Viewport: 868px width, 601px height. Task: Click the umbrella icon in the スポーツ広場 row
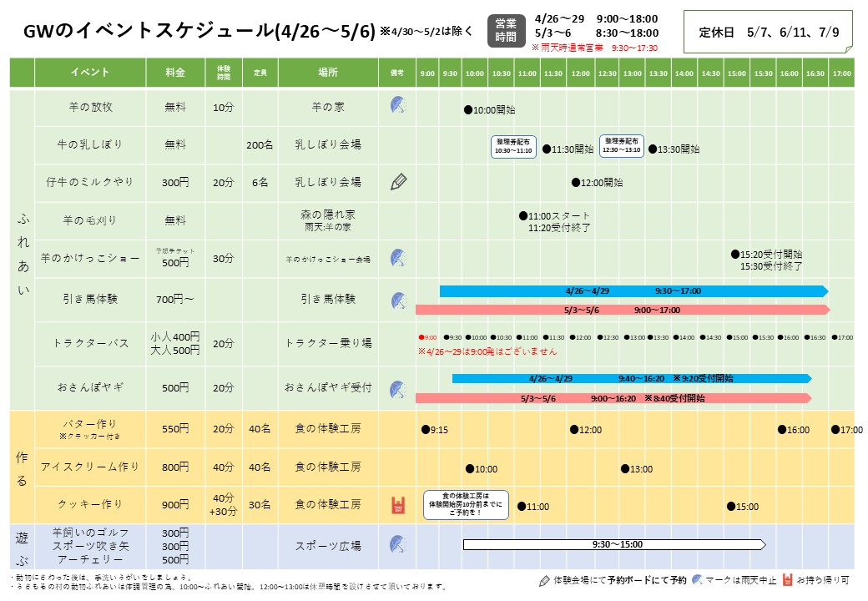click(x=397, y=545)
